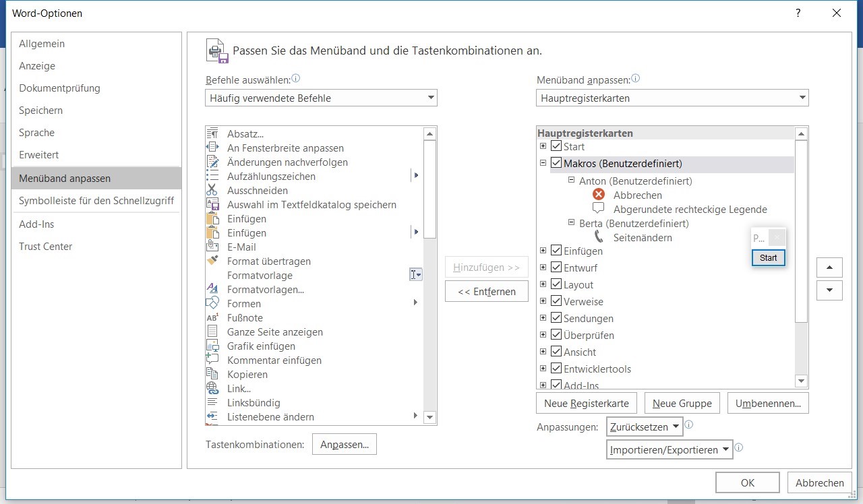Move selected item down with arrow button
This screenshot has height=504, width=863.
pyautogui.click(x=829, y=290)
